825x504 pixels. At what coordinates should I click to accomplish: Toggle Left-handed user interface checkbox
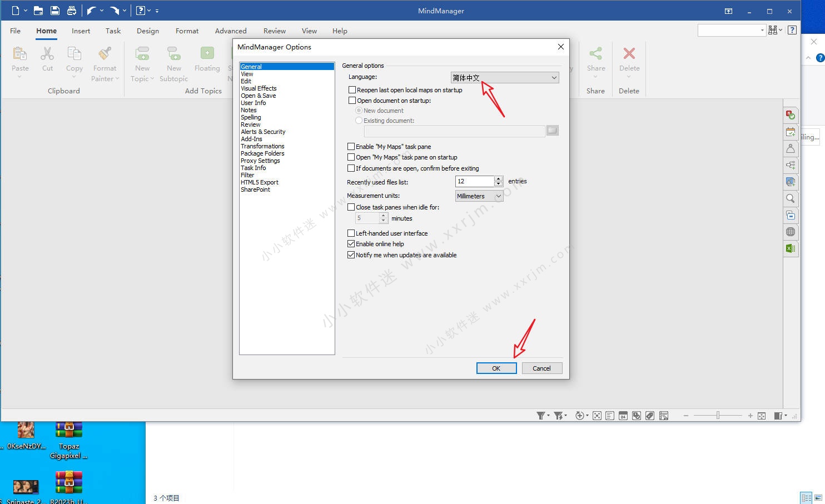351,233
